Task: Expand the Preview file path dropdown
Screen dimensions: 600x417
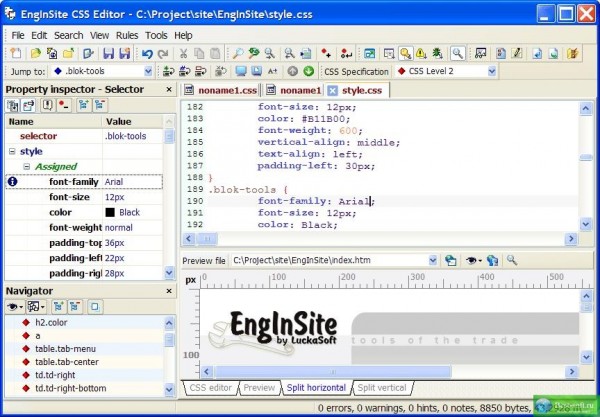Action: (432, 260)
